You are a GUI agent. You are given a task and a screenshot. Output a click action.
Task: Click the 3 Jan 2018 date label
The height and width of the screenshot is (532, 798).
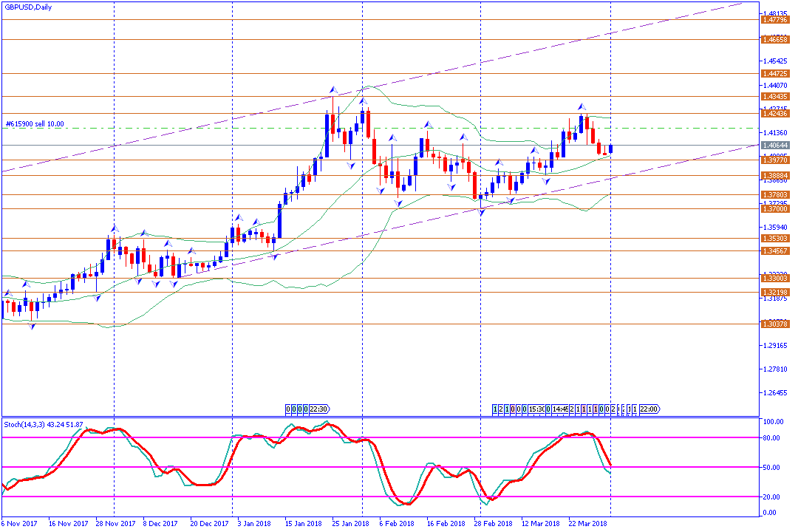254,523
